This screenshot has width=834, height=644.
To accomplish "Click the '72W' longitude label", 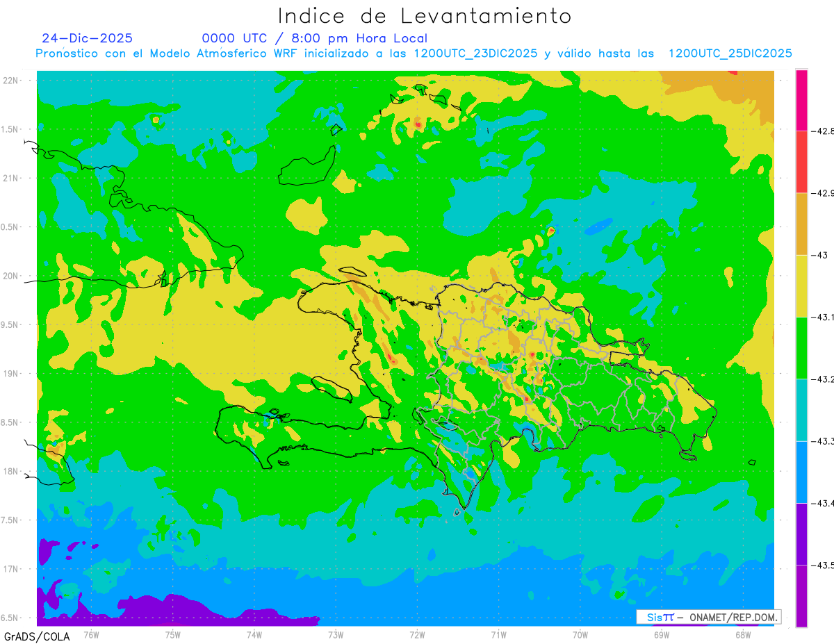I will tap(417, 634).
